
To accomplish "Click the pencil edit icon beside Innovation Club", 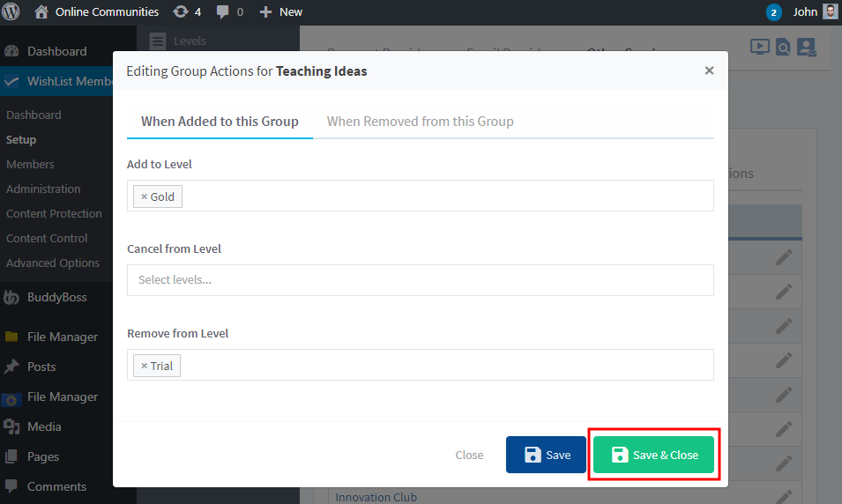I will point(784,496).
